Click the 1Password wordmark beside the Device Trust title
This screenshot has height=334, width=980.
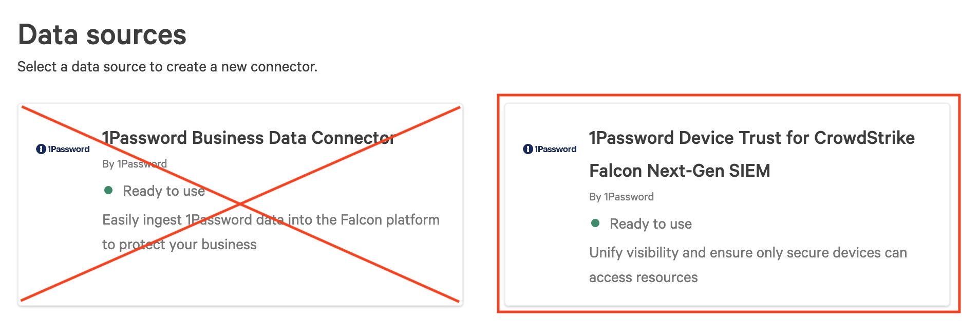[556, 149]
